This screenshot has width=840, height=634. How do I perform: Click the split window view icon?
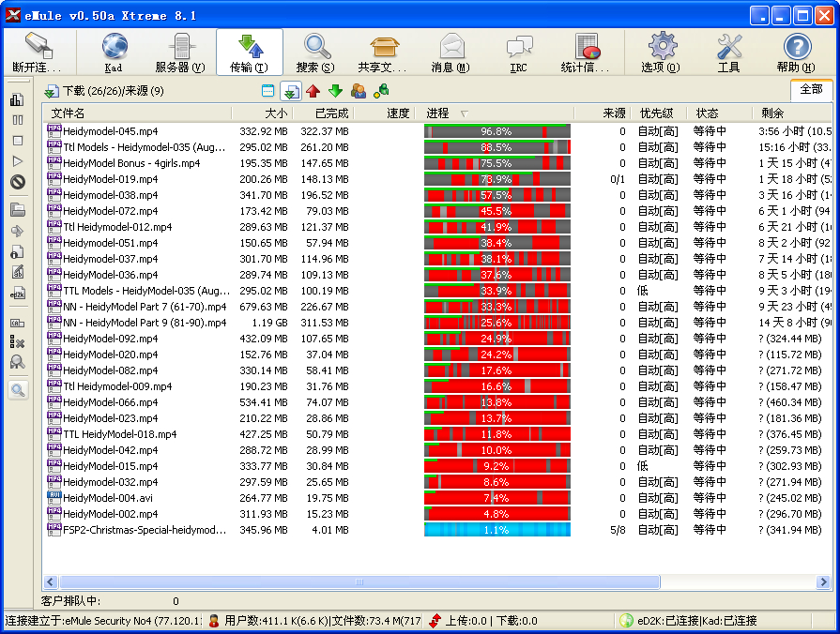pos(267,91)
